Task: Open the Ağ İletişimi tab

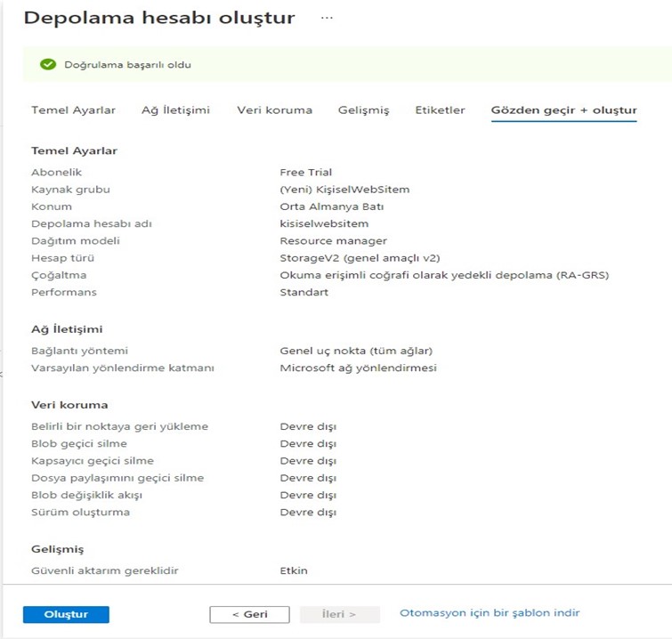Action: tap(175, 110)
